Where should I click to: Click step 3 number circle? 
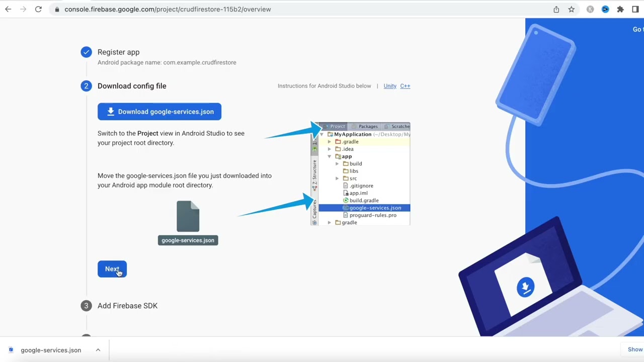86,306
